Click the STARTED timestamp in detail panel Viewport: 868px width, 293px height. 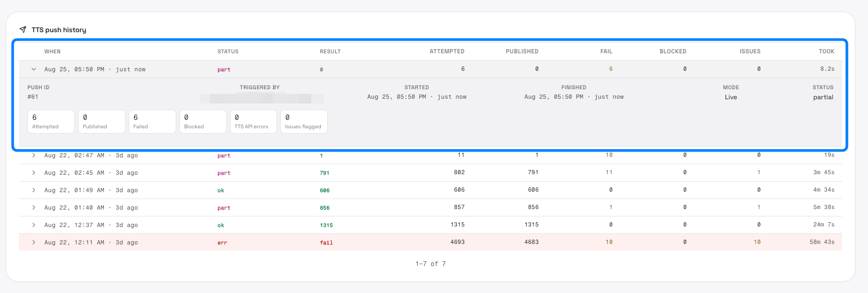coord(417,97)
